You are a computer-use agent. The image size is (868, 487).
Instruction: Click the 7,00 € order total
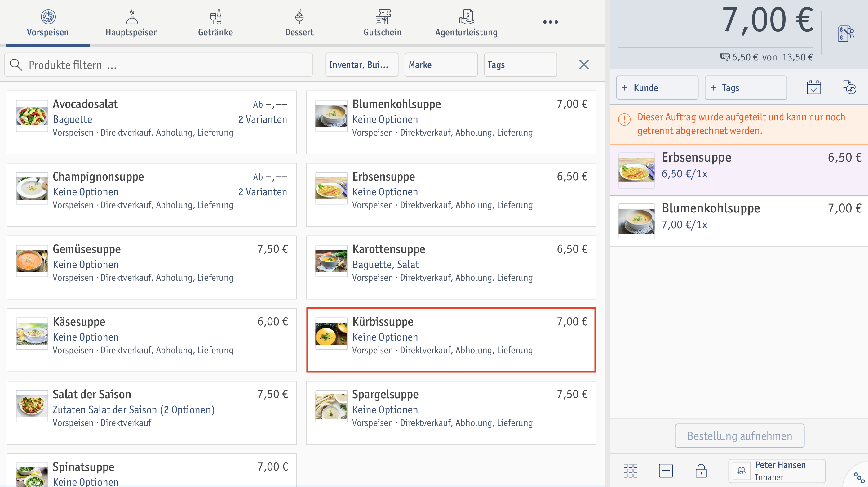point(767,20)
